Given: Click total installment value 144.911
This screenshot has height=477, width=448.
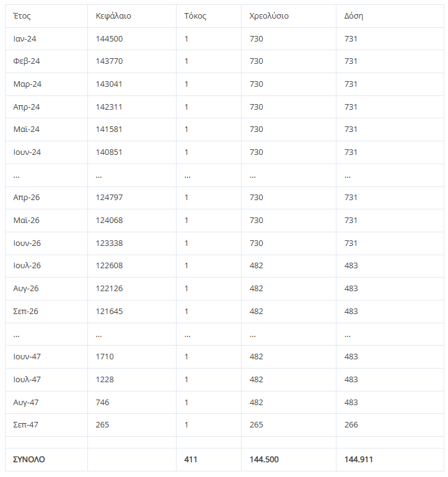Looking at the screenshot, I should [x=358, y=460].
